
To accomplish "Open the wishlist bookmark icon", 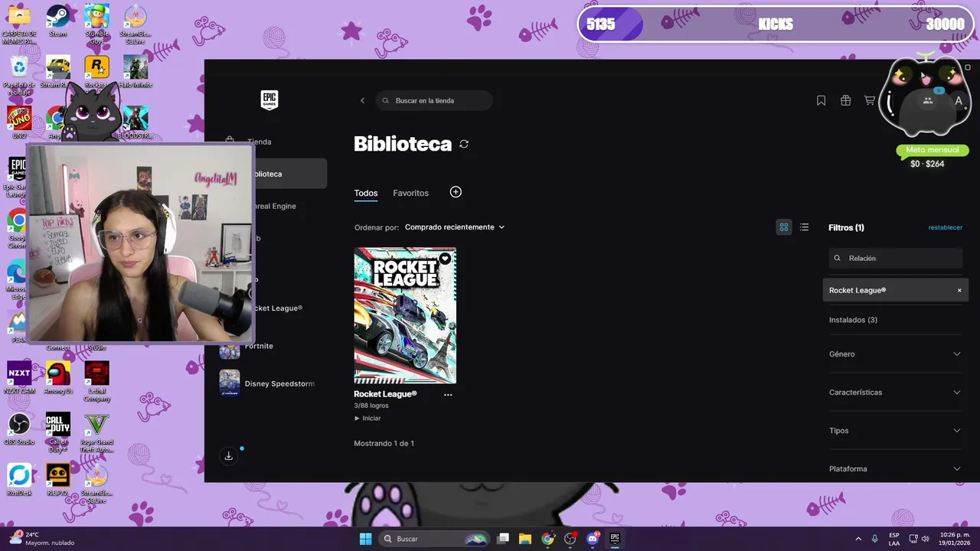I will click(x=821, y=100).
